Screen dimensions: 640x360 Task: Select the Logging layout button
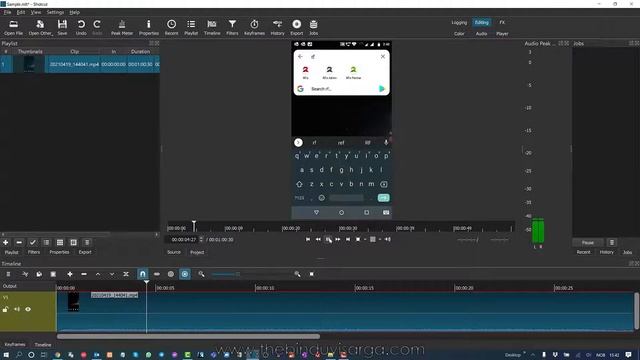point(459,22)
